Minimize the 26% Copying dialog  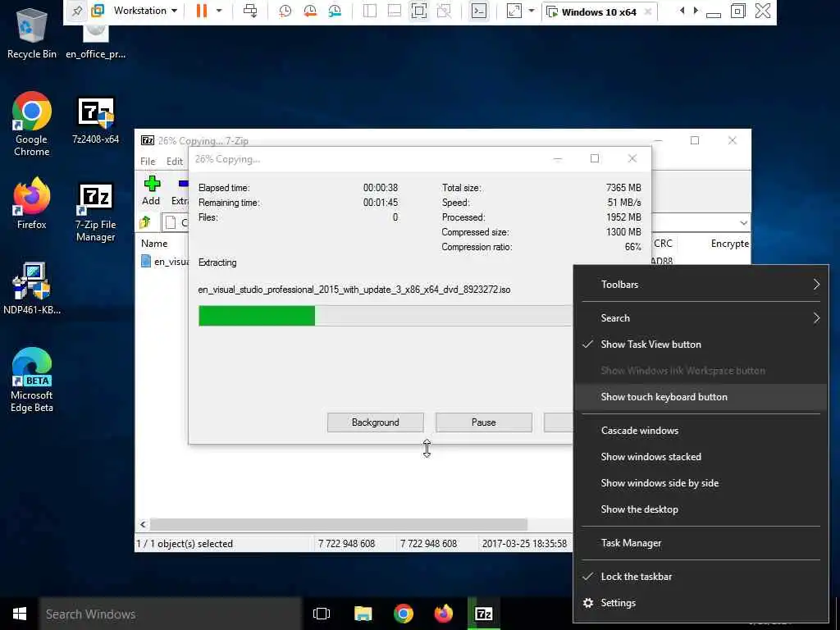[x=557, y=158]
